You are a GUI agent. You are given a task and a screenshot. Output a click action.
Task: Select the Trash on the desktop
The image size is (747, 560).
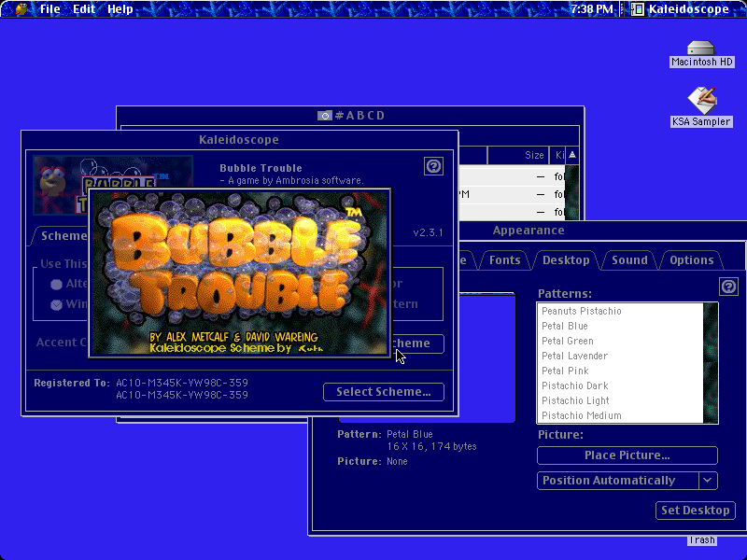[702, 540]
